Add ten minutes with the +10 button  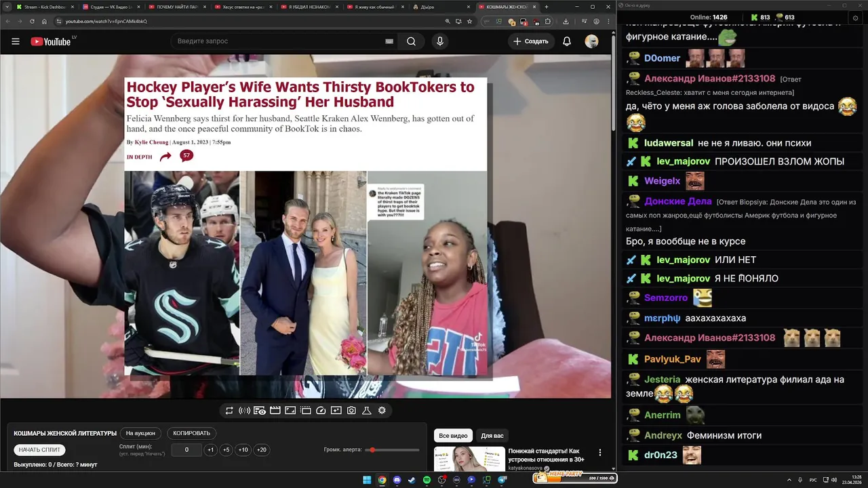(x=243, y=450)
